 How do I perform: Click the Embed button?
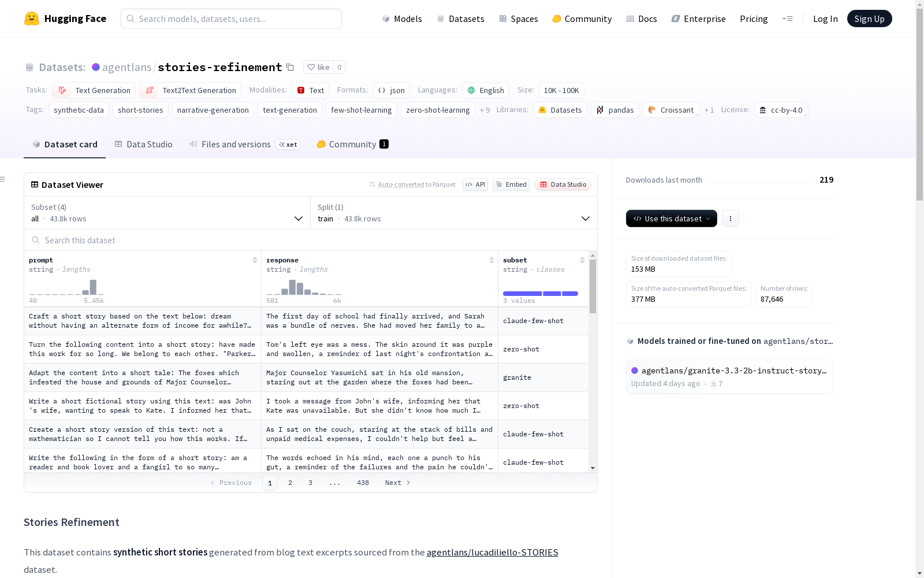[x=511, y=184]
